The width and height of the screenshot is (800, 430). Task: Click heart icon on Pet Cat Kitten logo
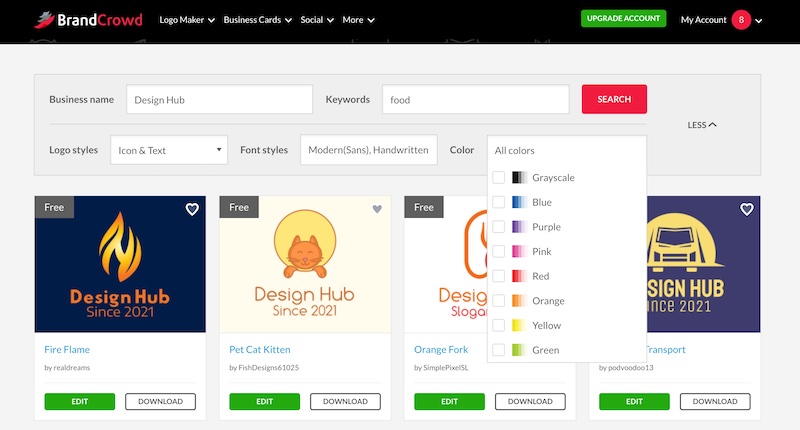tap(377, 209)
